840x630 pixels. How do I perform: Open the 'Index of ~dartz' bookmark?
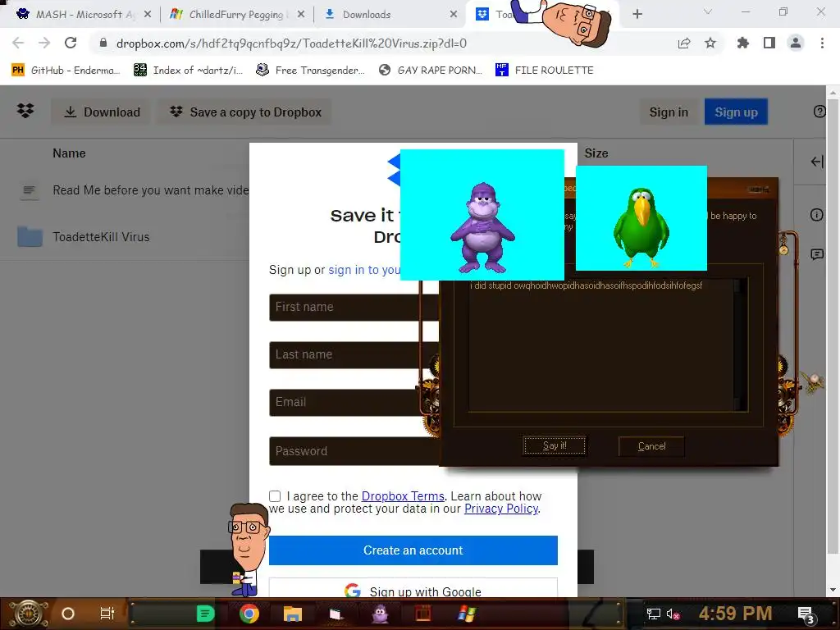(x=188, y=71)
